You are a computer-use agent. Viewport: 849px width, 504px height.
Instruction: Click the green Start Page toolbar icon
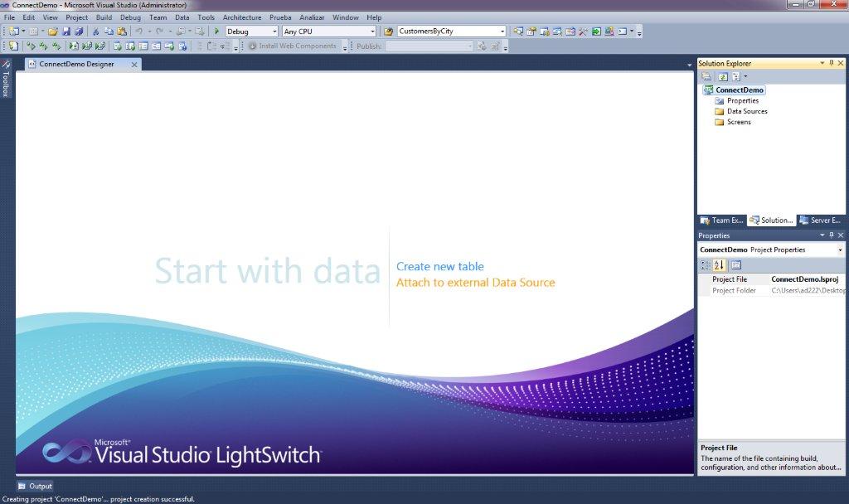pos(596,31)
